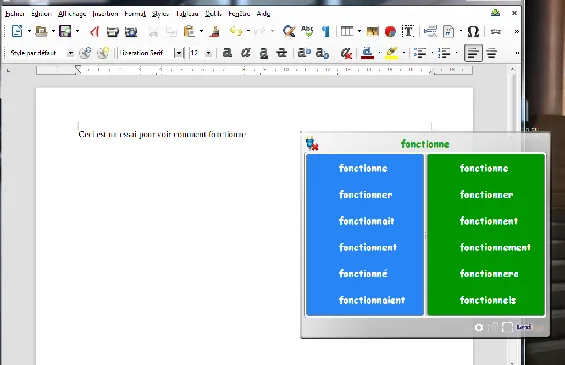Open paragraph style dropdown
This screenshot has width=565, height=365.
click(70, 53)
